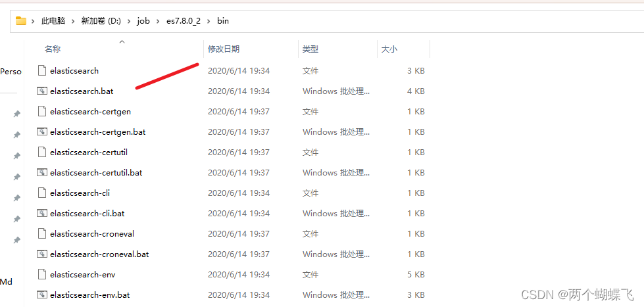Click the pin icon beside elasticsearch-croneval row

point(16,240)
